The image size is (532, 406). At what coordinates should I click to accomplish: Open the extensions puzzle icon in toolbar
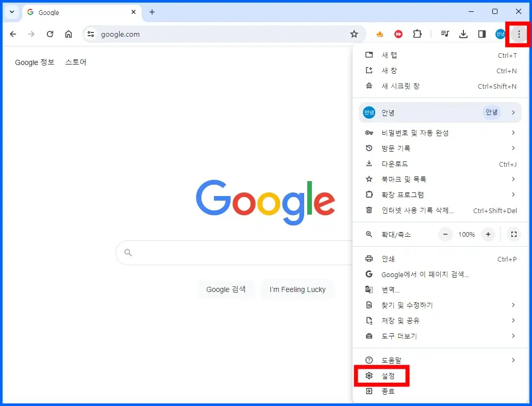tap(417, 34)
